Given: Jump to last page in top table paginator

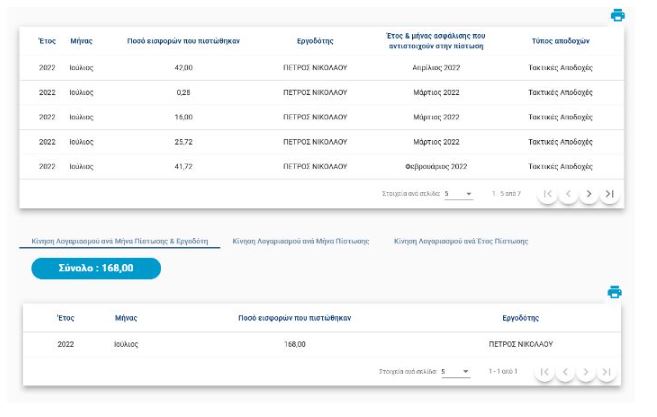Looking at the screenshot, I should coord(609,193).
